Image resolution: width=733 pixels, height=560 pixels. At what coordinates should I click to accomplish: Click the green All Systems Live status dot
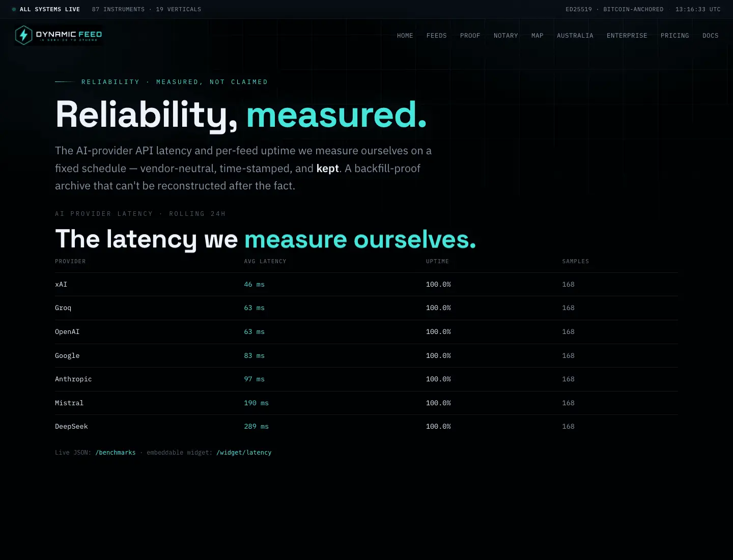(14, 9)
